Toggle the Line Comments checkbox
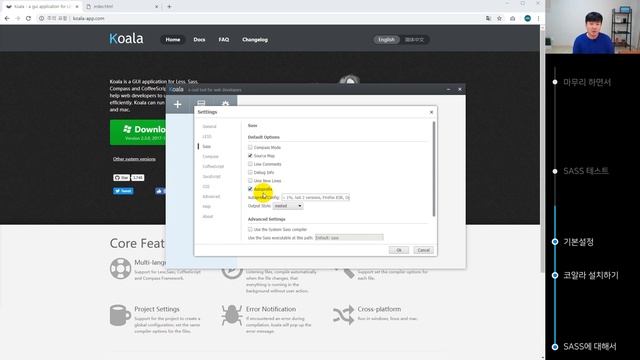640x360 pixels. [x=250, y=164]
